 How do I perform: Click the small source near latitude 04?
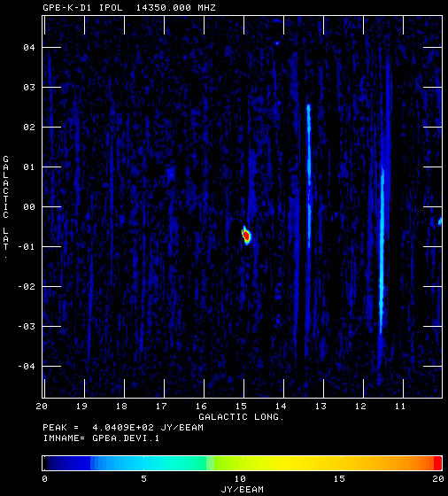[277, 43]
